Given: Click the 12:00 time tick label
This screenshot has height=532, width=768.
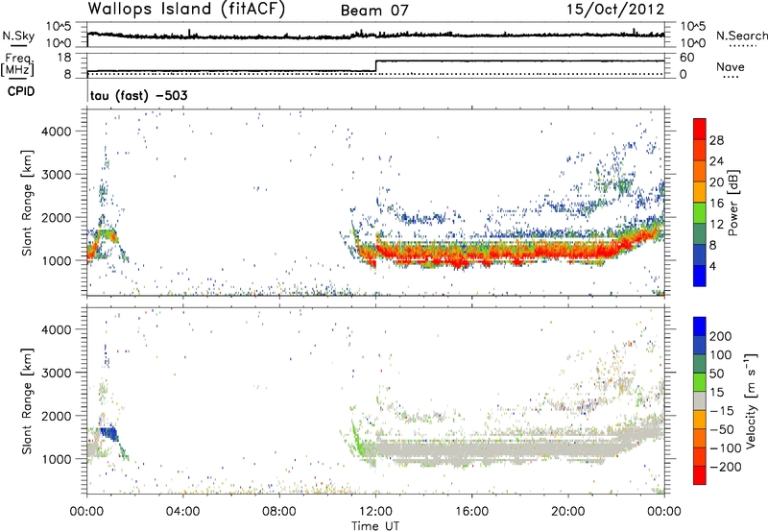Looking at the screenshot, I should point(375,512).
